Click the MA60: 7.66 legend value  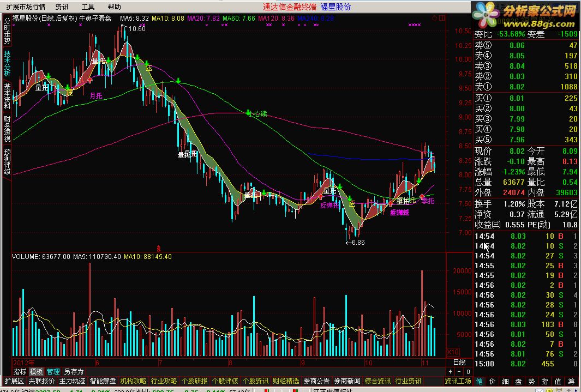239,18
